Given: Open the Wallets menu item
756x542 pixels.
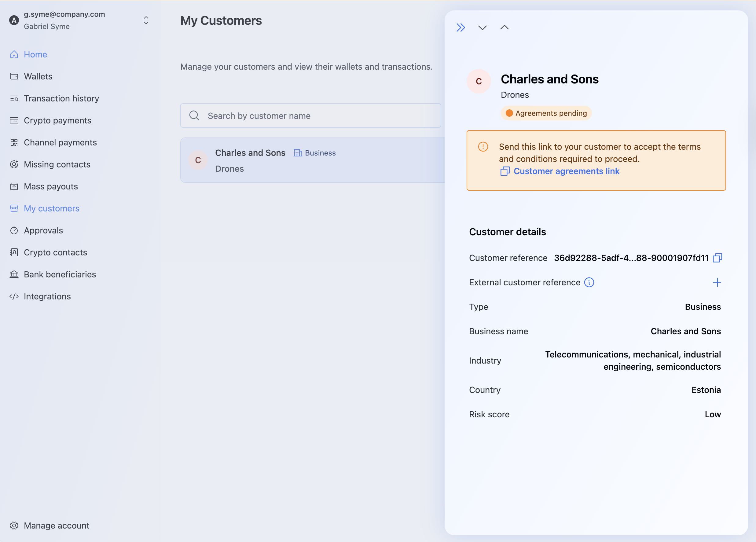Looking at the screenshot, I should click(x=38, y=76).
